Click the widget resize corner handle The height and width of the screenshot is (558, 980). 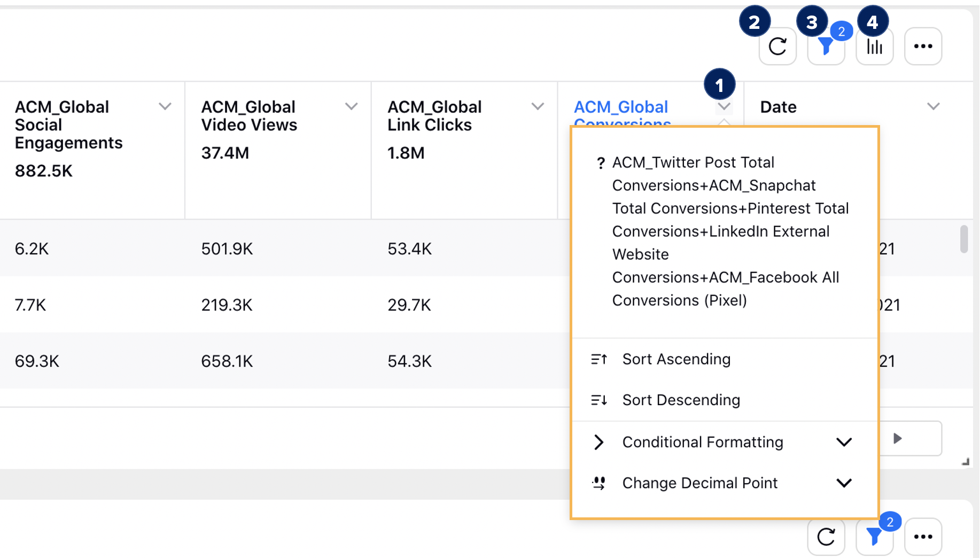click(x=965, y=462)
